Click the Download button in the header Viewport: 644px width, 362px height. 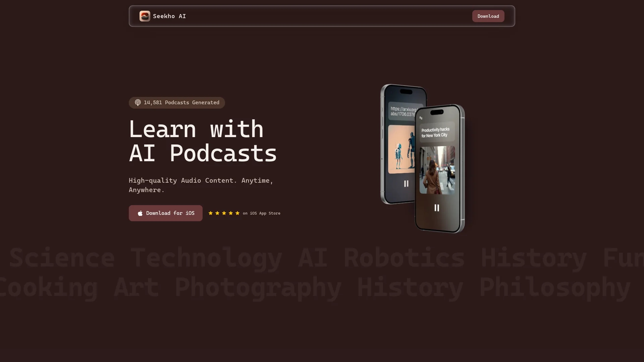coord(488,16)
